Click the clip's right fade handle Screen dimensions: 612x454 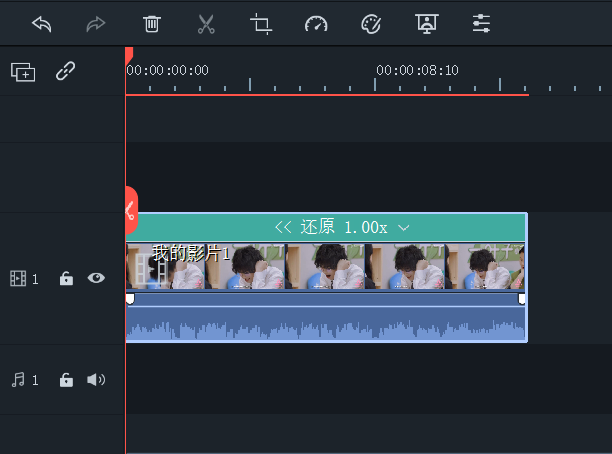click(x=521, y=299)
